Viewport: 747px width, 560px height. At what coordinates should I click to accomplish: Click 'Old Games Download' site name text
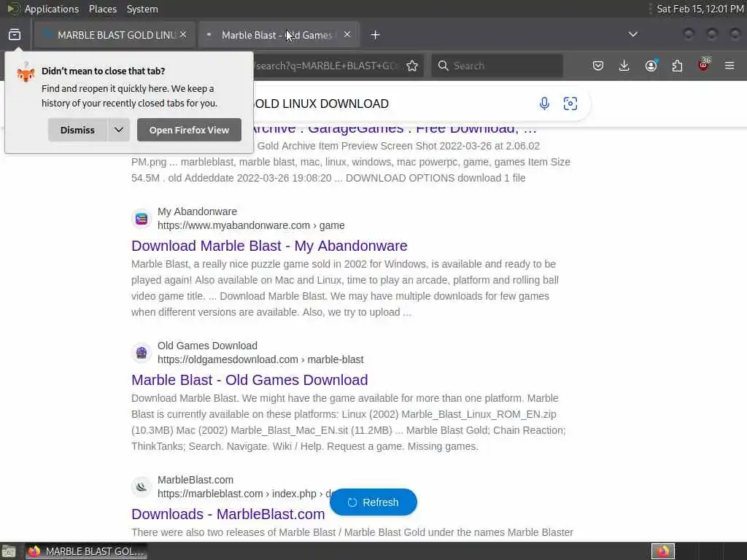207,346
